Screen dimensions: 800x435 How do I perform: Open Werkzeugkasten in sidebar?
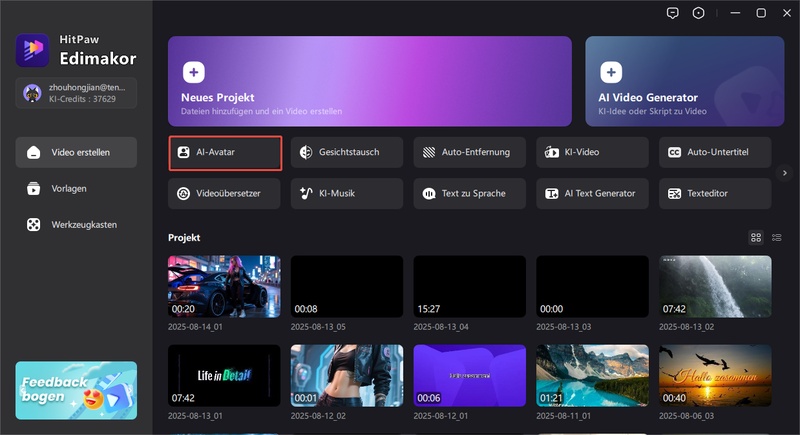[x=76, y=225]
